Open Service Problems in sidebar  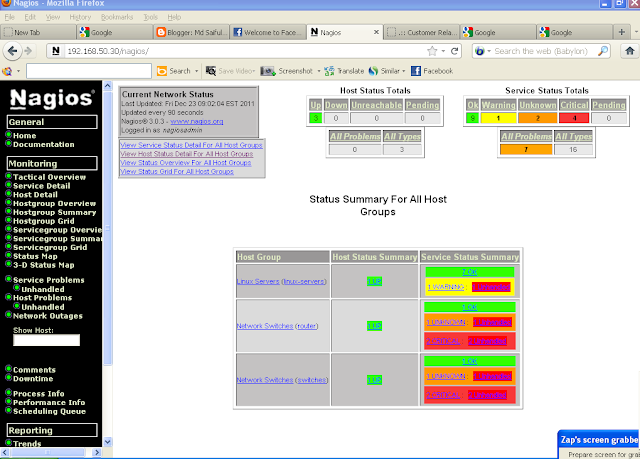pos(49,280)
